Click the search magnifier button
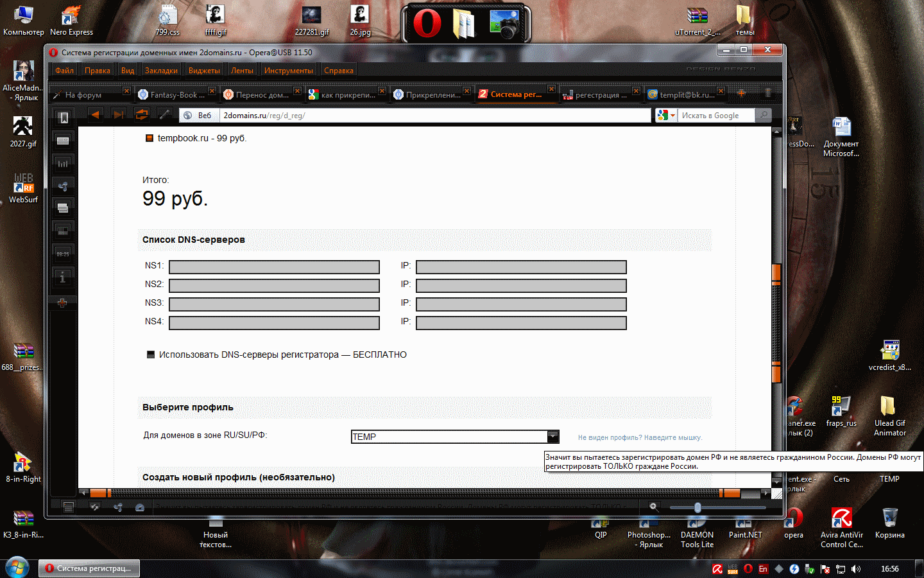This screenshot has width=924, height=578. 763,115
